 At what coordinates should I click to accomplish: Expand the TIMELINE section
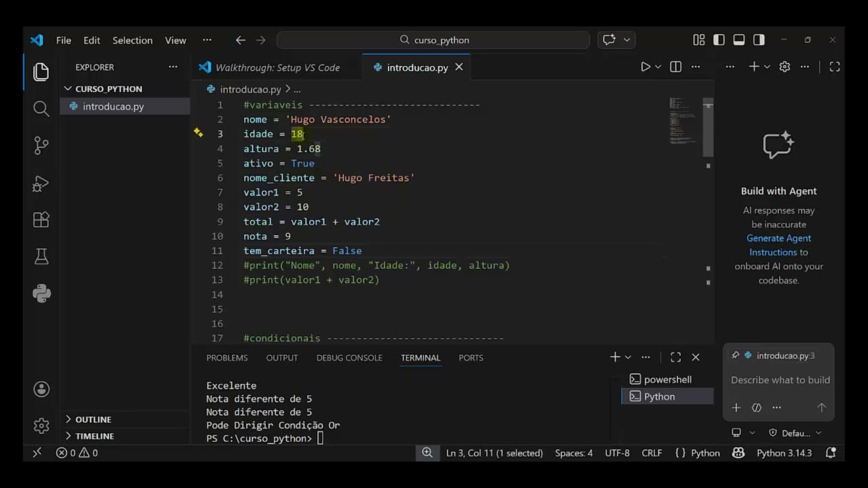click(94, 436)
